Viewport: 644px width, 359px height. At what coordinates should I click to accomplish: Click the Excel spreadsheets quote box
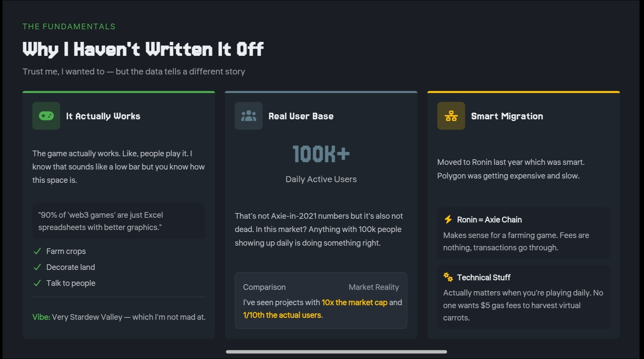click(119, 221)
